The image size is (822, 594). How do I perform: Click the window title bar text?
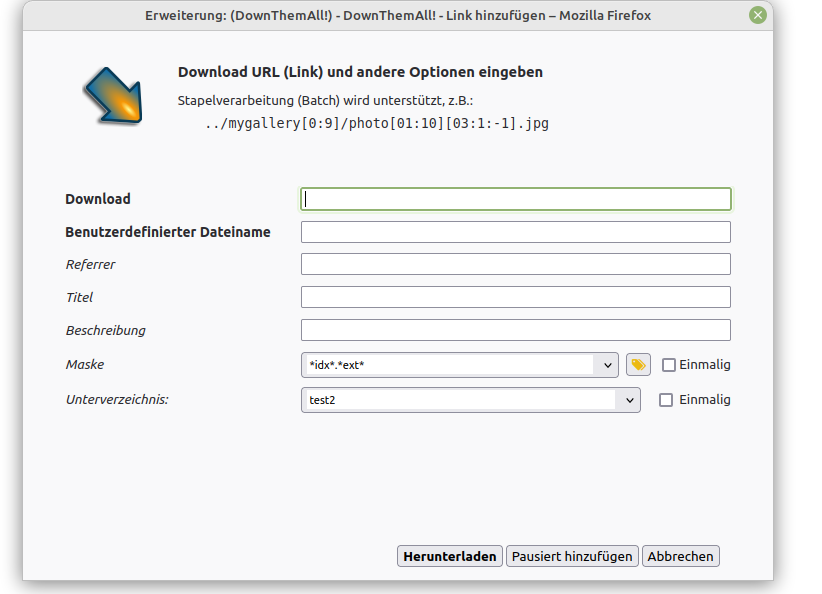click(398, 16)
